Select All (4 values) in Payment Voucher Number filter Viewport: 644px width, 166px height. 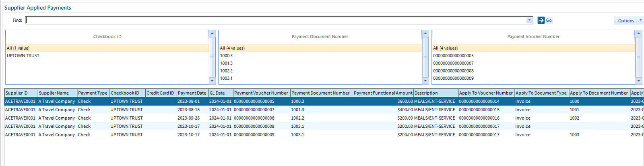(x=533, y=48)
